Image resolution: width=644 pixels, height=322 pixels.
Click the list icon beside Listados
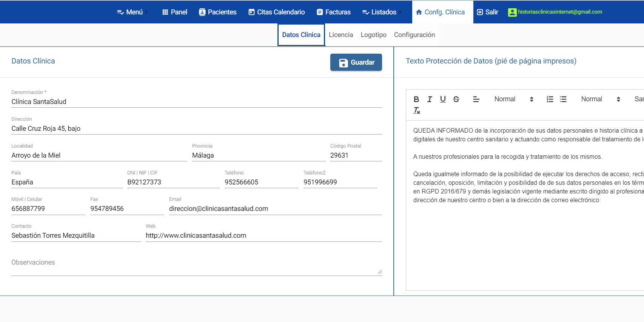pyautogui.click(x=365, y=12)
